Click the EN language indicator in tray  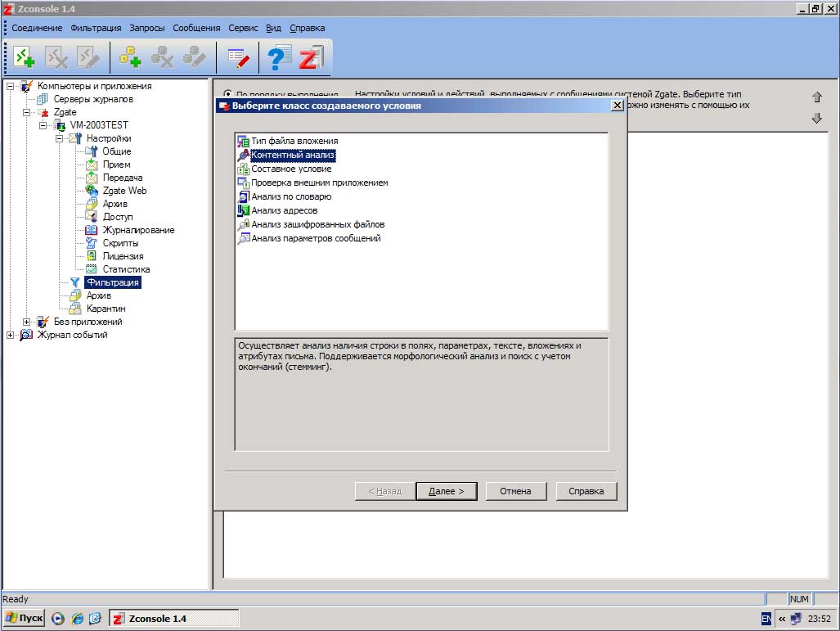(766, 619)
